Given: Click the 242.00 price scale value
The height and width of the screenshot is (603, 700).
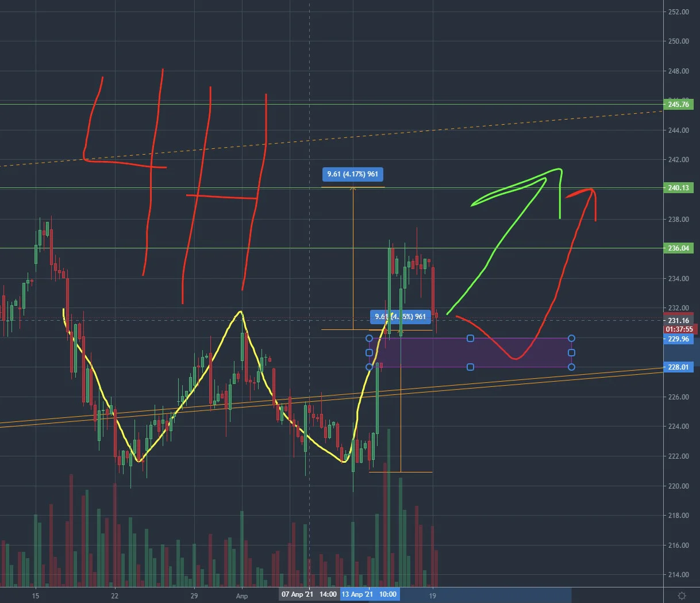Looking at the screenshot, I should (678, 160).
